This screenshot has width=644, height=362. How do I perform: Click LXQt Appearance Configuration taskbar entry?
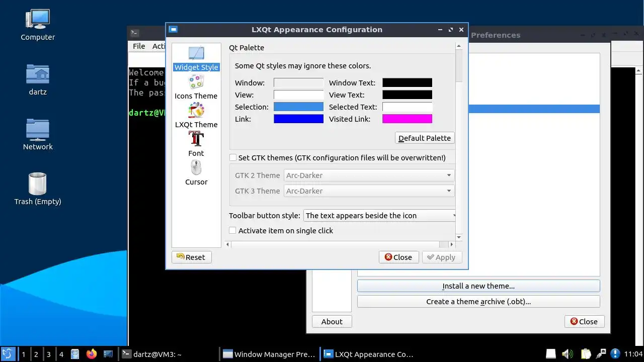pyautogui.click(x=370, y=354)
